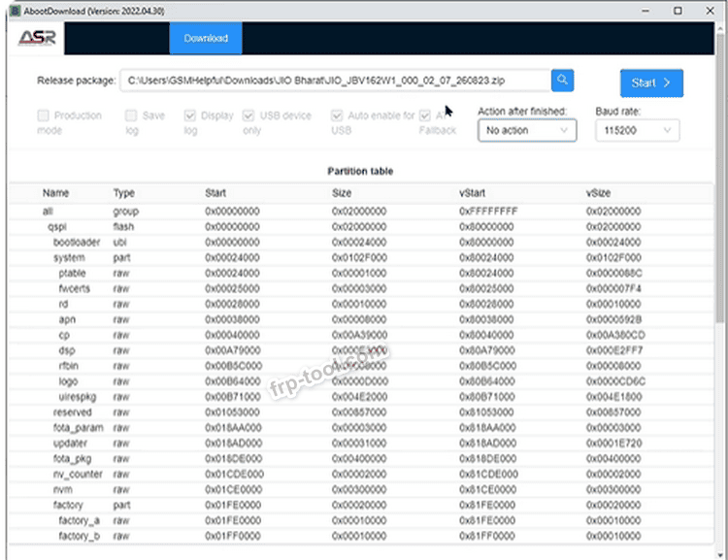Browse for release package with search icon

click(x=562, y=81)
